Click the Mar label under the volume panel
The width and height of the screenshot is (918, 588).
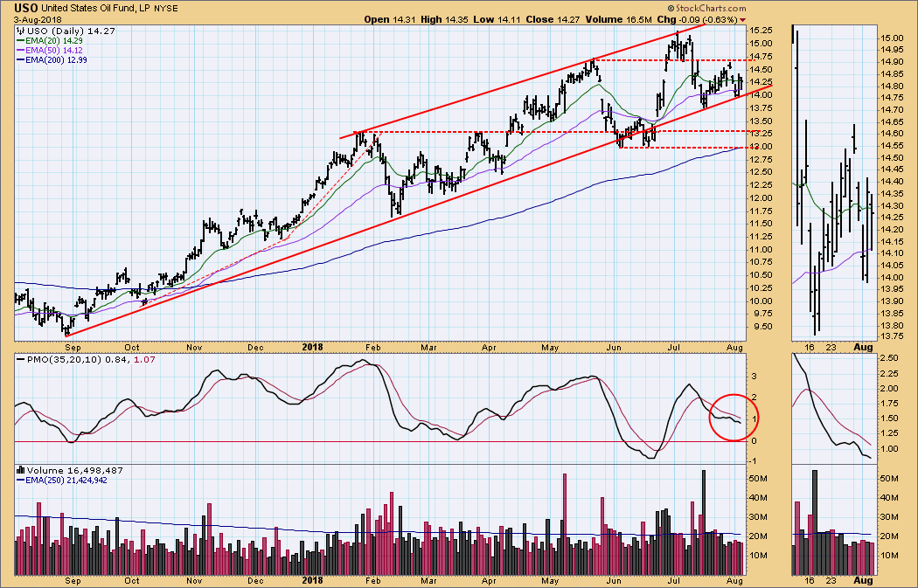point(429,580)
